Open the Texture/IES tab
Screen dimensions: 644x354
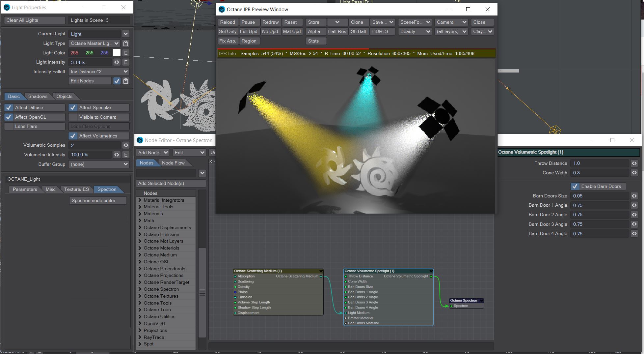[x=76, y=189]
